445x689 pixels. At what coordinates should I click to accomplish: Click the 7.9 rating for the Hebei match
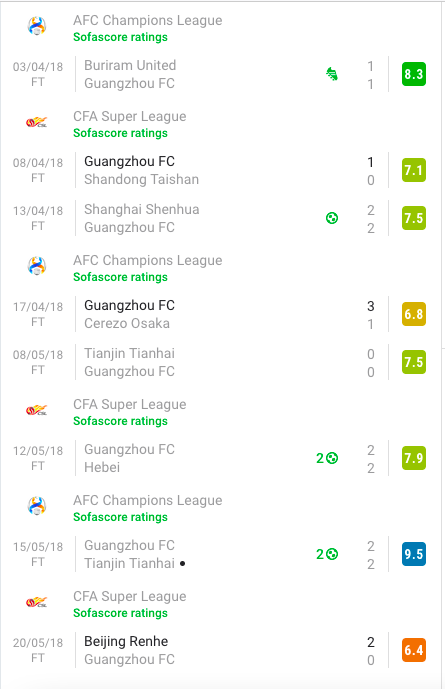click(x=414, y=458)
